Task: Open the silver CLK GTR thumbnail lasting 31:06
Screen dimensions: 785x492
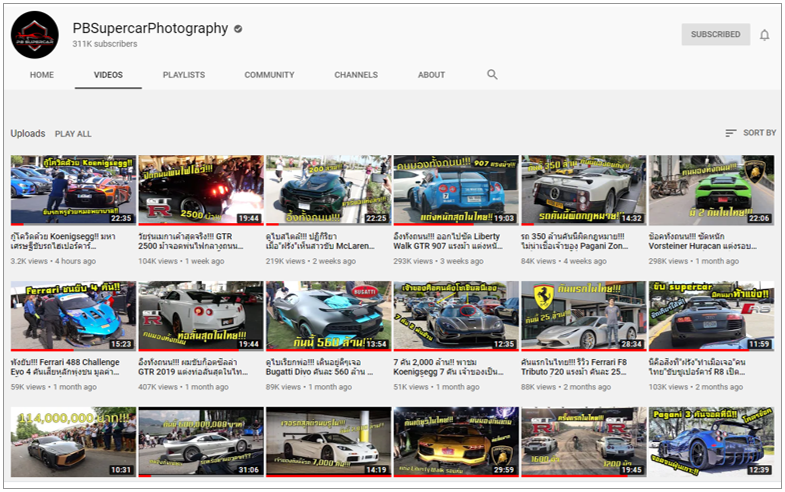Action: coord(201,442)
